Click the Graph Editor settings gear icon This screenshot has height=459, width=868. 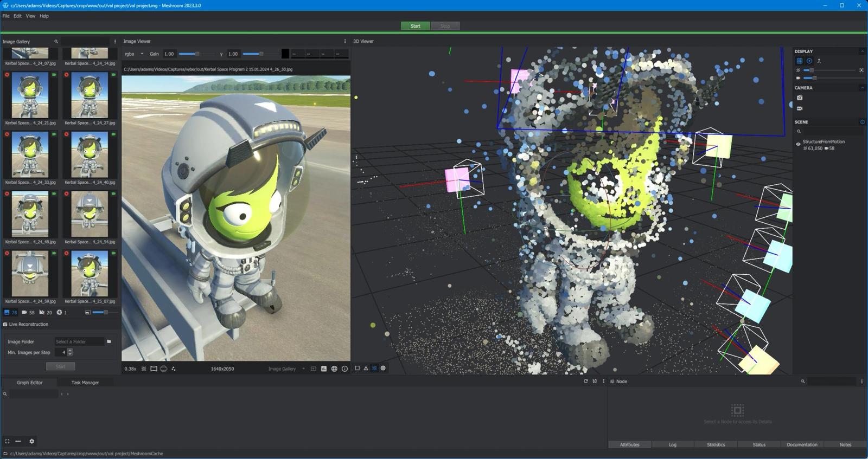point(31,441)
